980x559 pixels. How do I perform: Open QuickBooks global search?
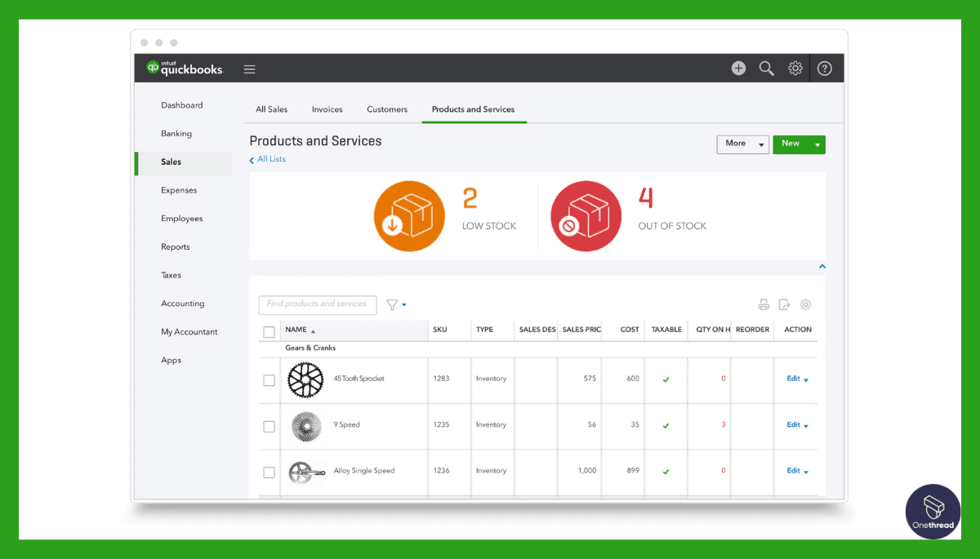pyautogui.click(x=767, y=68)
